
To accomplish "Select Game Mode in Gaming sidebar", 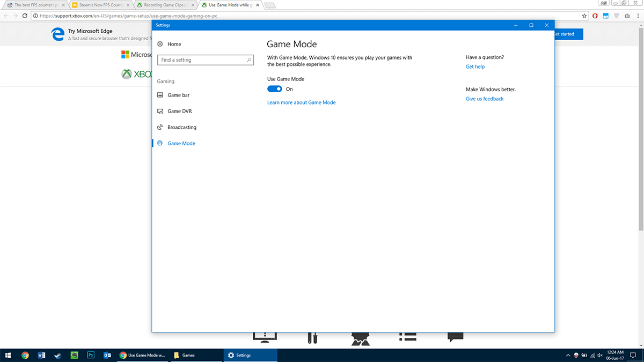I will pos(181,143).
